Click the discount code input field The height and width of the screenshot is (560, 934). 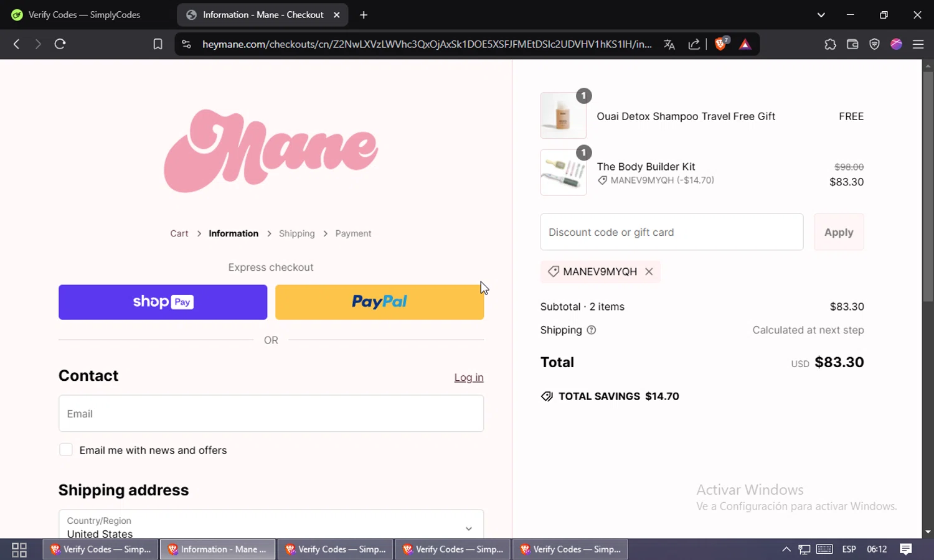point(672,232)
